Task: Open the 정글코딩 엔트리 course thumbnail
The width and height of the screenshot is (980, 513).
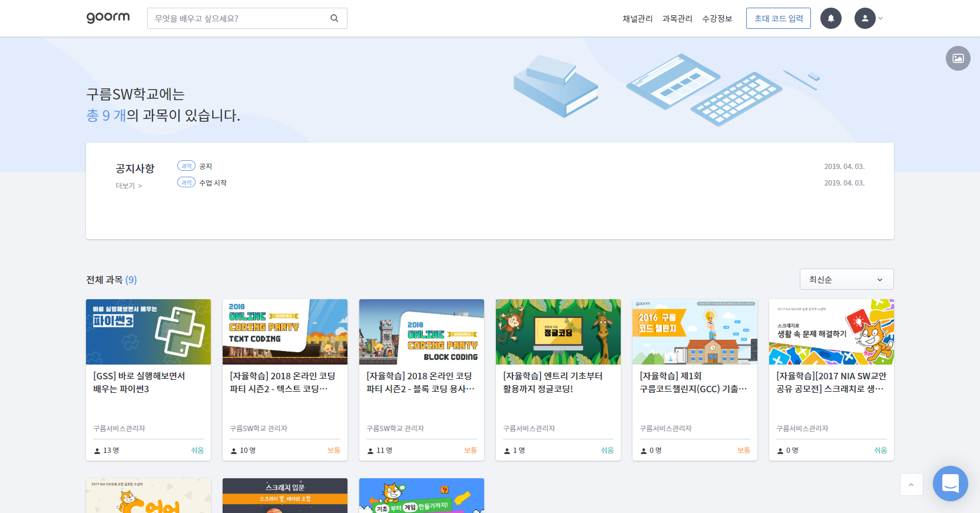Action: 558,332
